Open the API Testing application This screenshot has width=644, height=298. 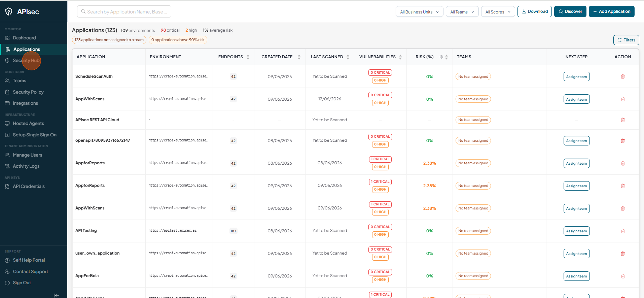(x=86, y=231)
